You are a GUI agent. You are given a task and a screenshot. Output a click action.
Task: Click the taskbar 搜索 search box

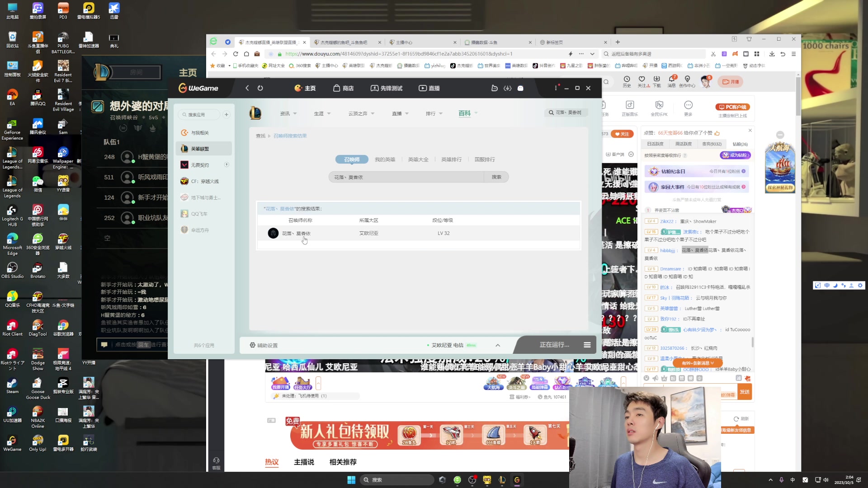click(396, 480)
